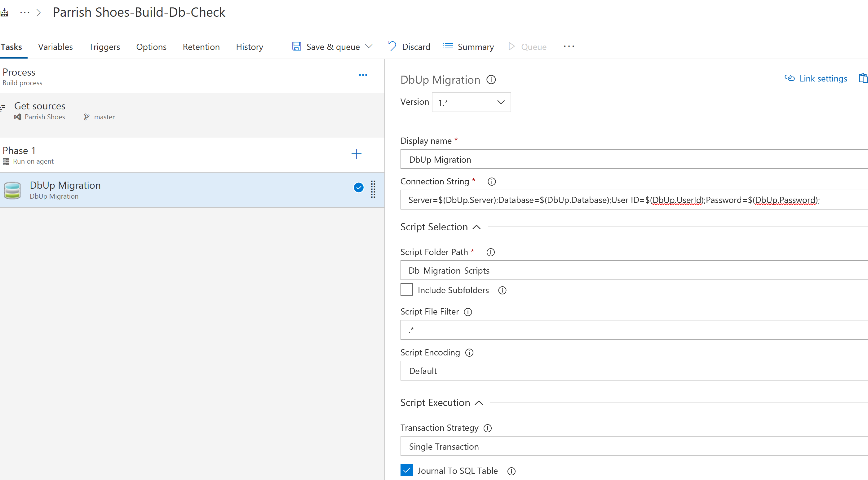Screen dimensions: 868x480
Task: Open the Version dropdown
Action: tap(471, 102)
